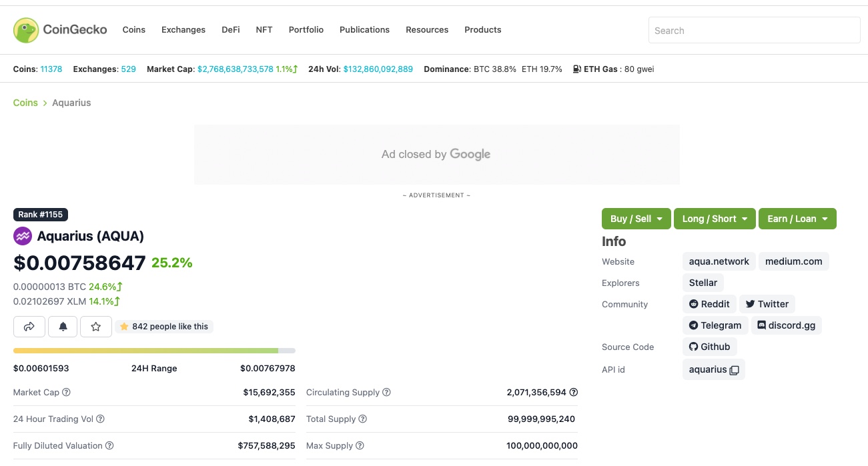Screen dimensions: 868x466
Task: Add Aquarius to favorites with the star button
Action: click(x=96, y=327)
